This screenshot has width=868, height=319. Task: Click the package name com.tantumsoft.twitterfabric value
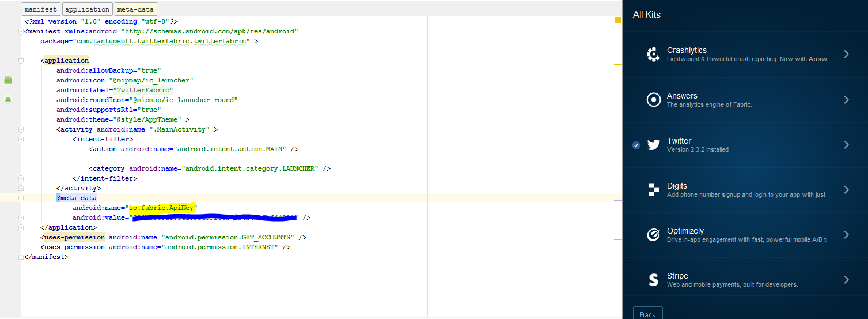coord(161,41)
